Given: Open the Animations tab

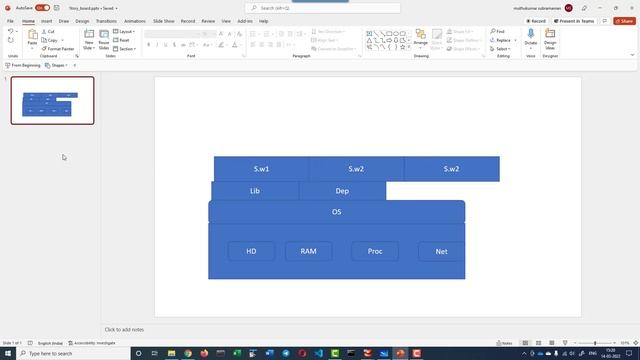Looking at the screenshot, I should 135,21.
